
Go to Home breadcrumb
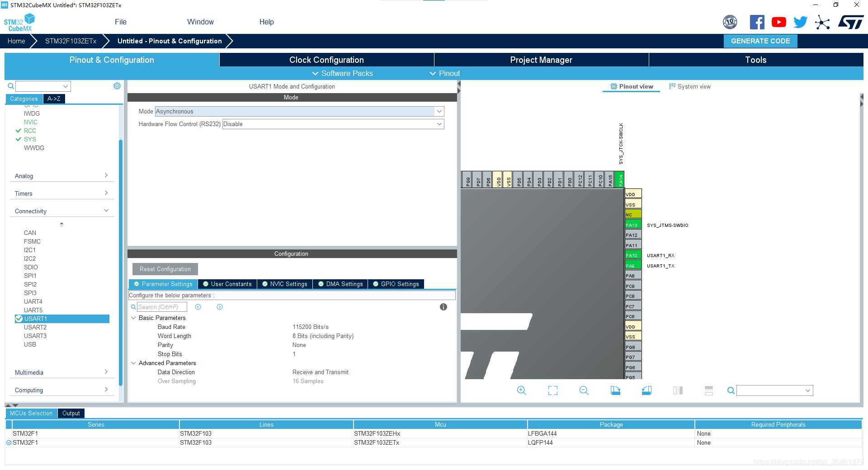point(16,41)
